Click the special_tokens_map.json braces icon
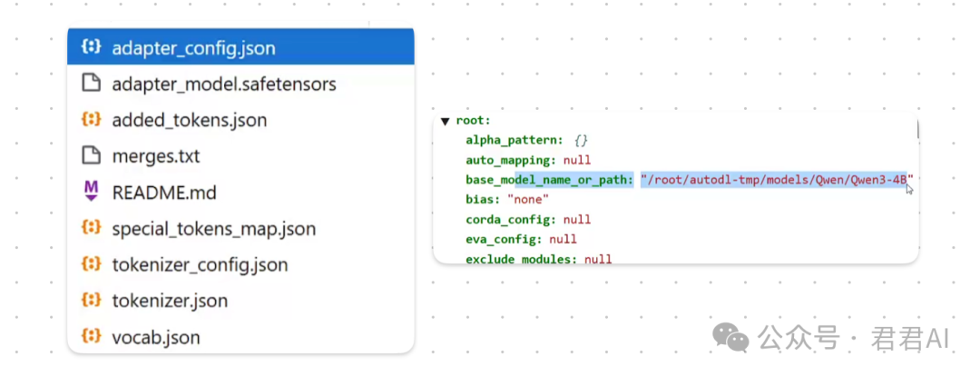 tap(92, 228)
